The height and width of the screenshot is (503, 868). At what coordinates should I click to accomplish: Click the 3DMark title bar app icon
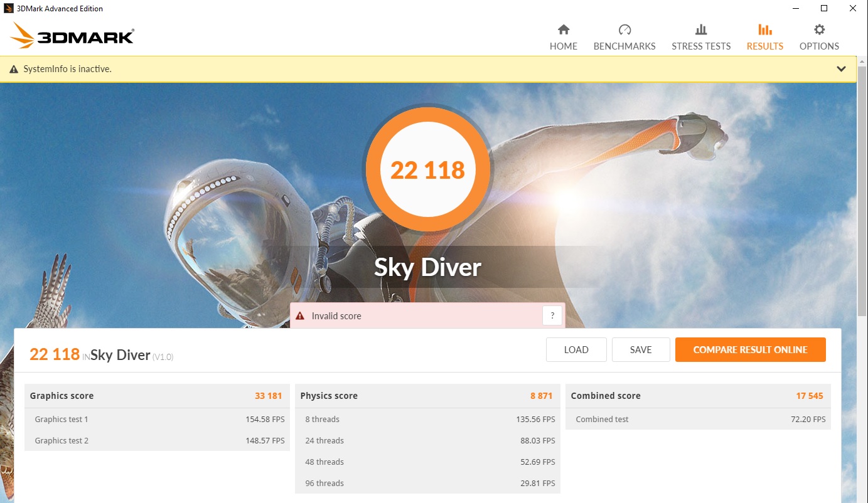tap(9, 9)
